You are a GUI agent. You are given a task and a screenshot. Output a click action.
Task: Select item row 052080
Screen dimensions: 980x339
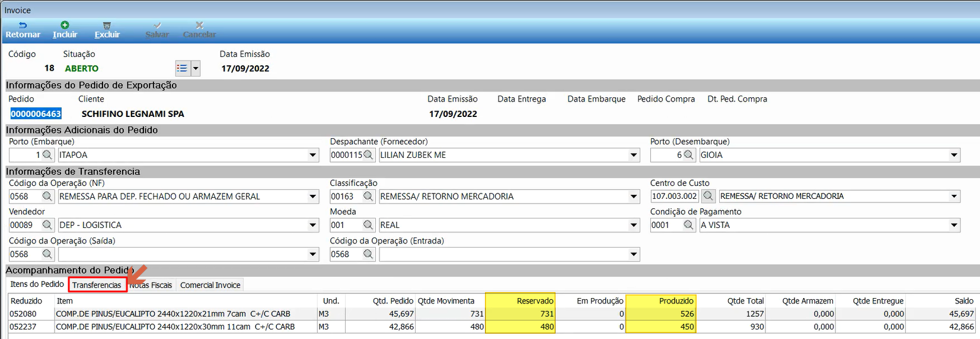[491, 313]
